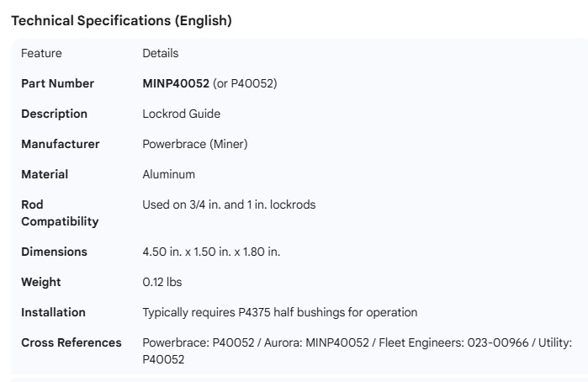This screenshot has height=382, width=588.
Task: Click the Powerbrace (Miner) manufacturer value
Action: coord(195,144)
